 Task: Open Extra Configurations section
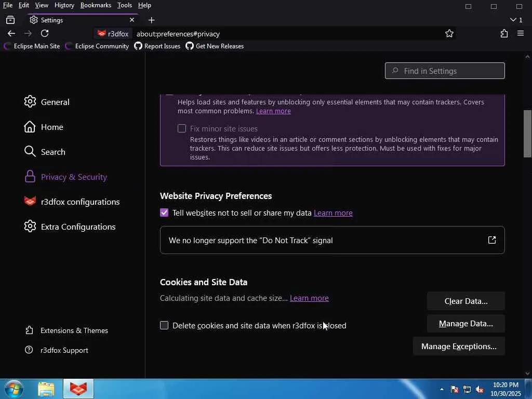(70, 227)
